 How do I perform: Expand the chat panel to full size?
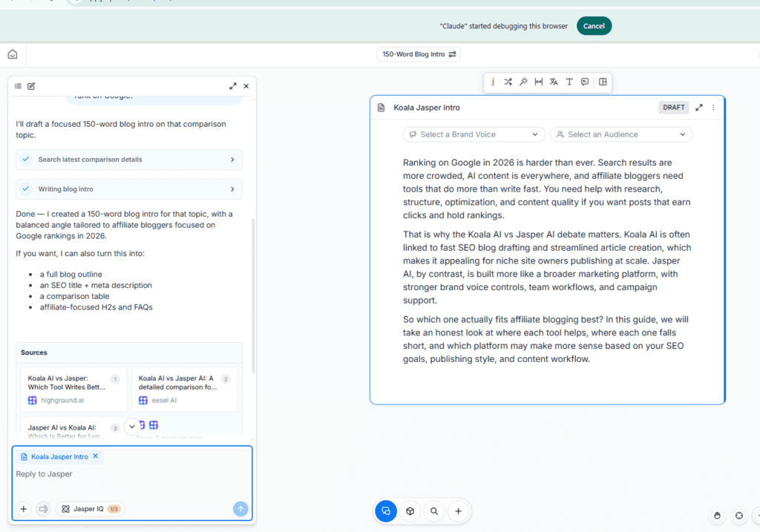[233, 86]
